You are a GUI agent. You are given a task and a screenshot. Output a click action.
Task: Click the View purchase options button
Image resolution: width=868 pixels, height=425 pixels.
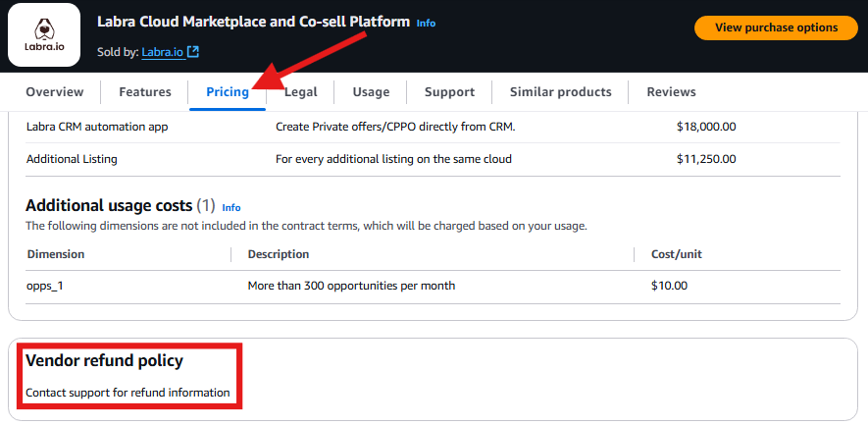point(776,27)
